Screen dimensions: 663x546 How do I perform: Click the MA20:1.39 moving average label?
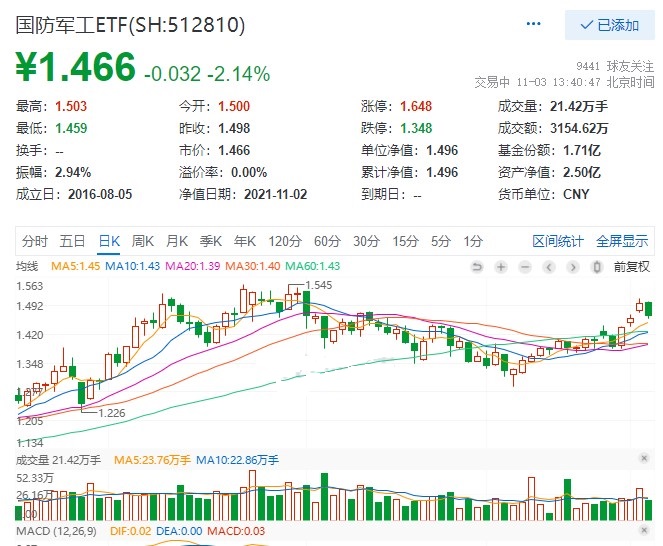pos(192,266)
